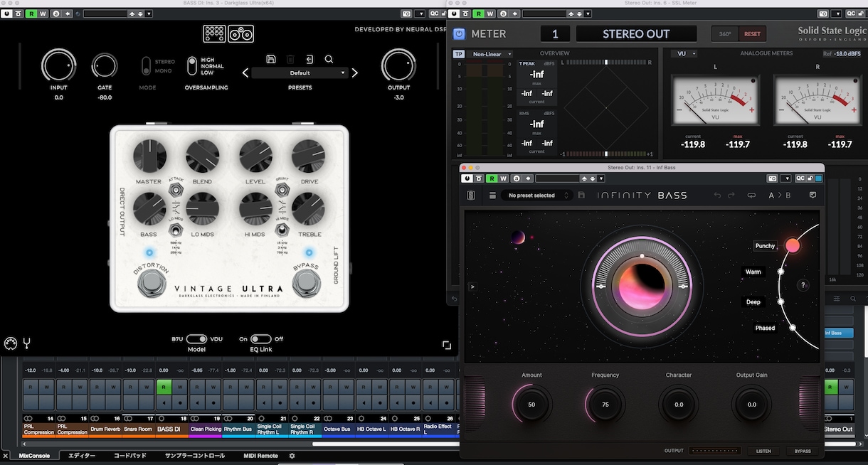Image resolution: width=868 pixels, height=465 pixels.
Task: Click the question mark help button in Infinity Bass
Action: coord(803,286)
